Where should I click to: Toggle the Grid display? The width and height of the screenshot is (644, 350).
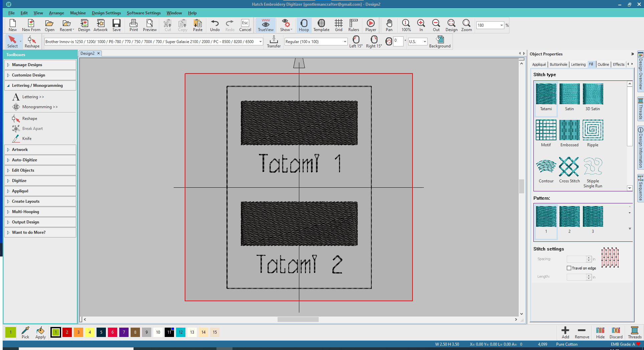pyautogui.click(x=338, y=25)
